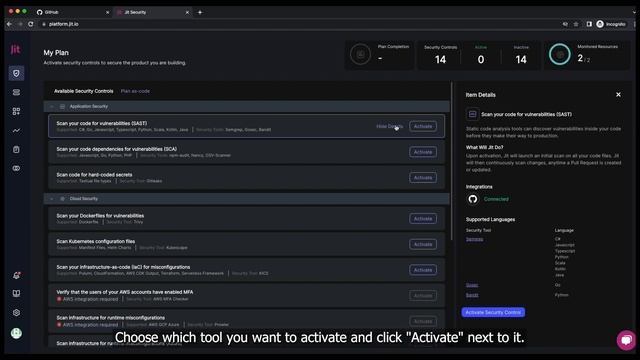Click the controls list scrollbar

pos(451,161)
